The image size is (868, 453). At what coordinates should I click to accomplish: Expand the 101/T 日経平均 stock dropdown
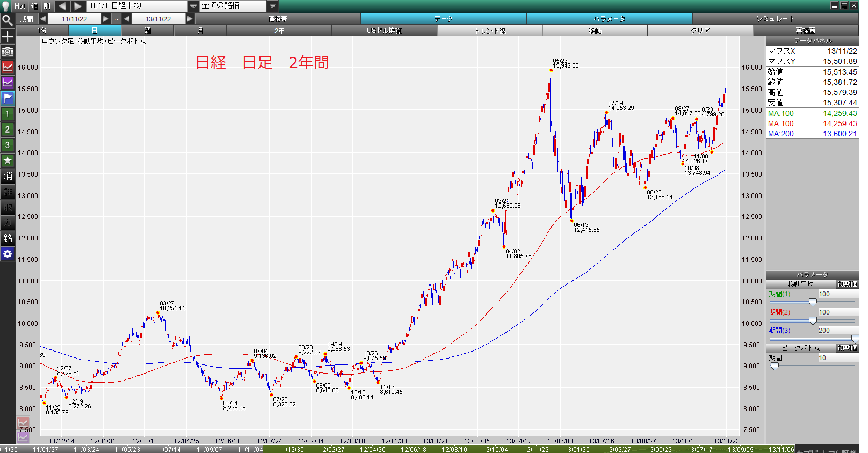pyautogui.click(x=193, y=6)
